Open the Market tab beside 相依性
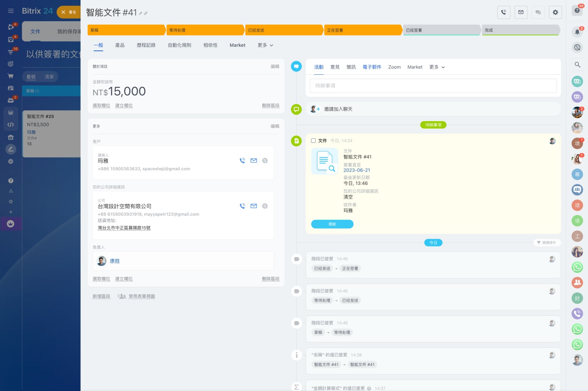 (238, 45)
